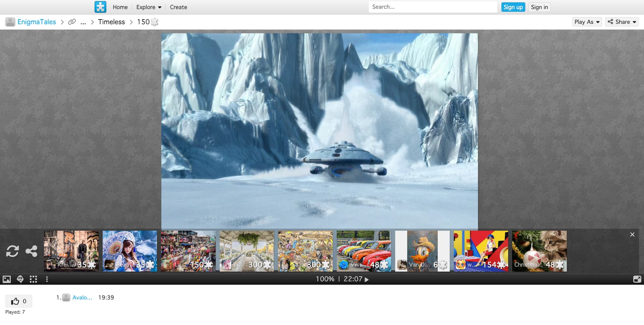Open the EnigmaTales profile link
Viewport: 644px width, 325px height.
coord(37,22)
